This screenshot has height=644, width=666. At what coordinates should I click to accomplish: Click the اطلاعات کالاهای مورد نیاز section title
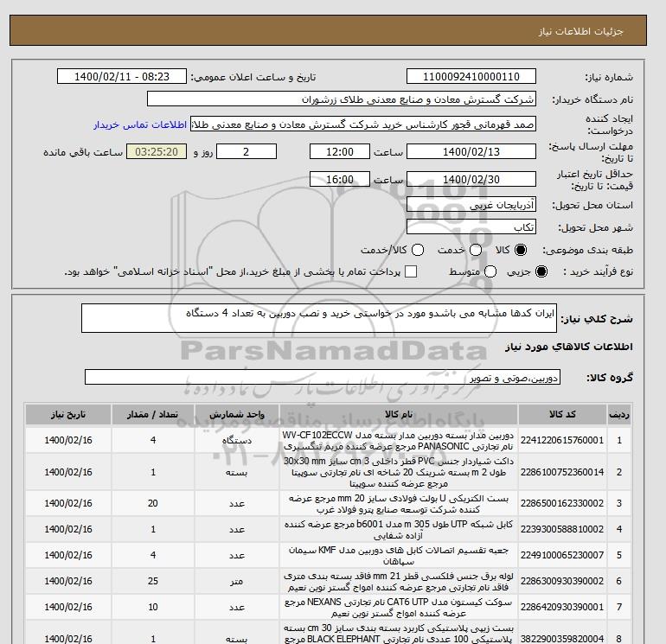click(569, 347)
